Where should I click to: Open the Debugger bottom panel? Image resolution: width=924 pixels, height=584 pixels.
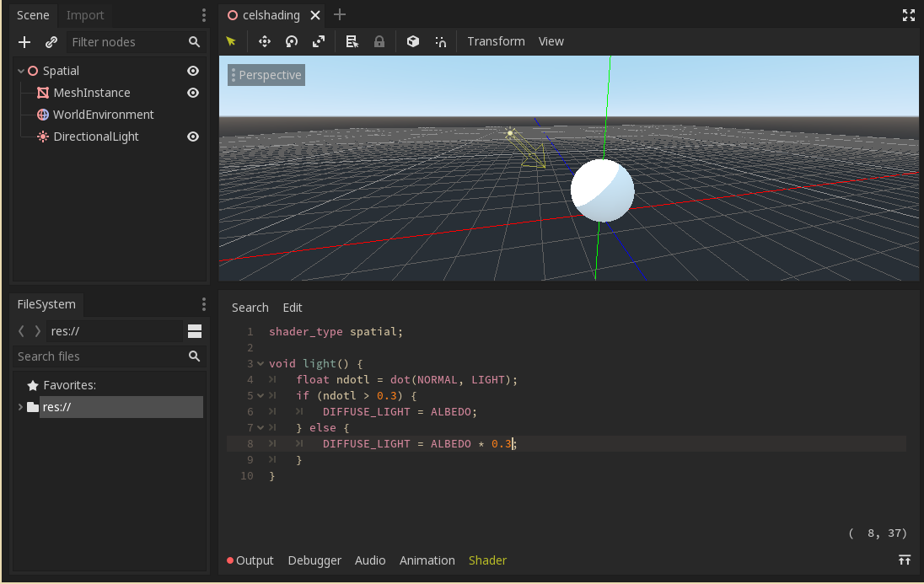[x=314, y=560]
